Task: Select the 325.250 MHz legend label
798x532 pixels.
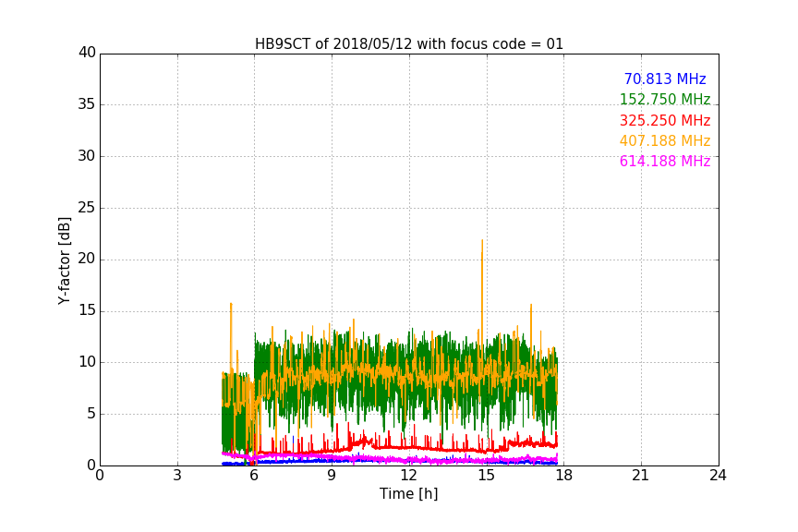Action: (665, 121)
